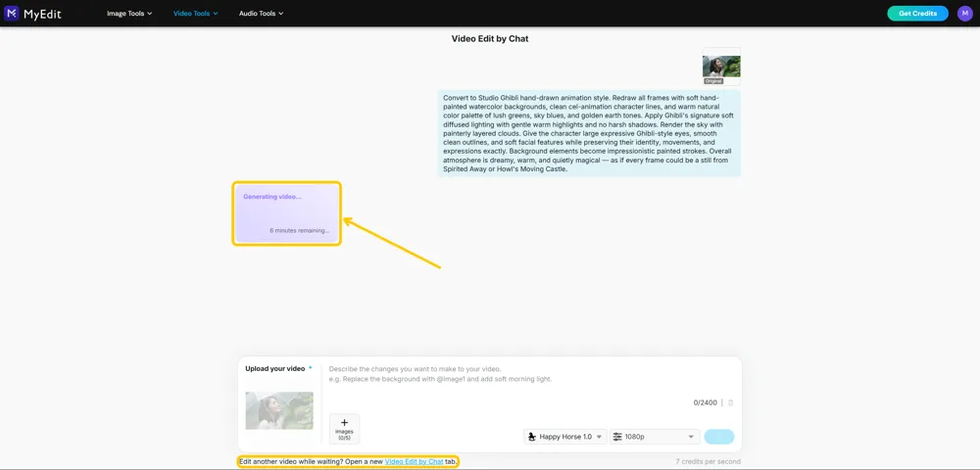Open the 1080p resolution dropdown
Image resolution: width=980 pixels, height=470 pixels.
[655, 437]
